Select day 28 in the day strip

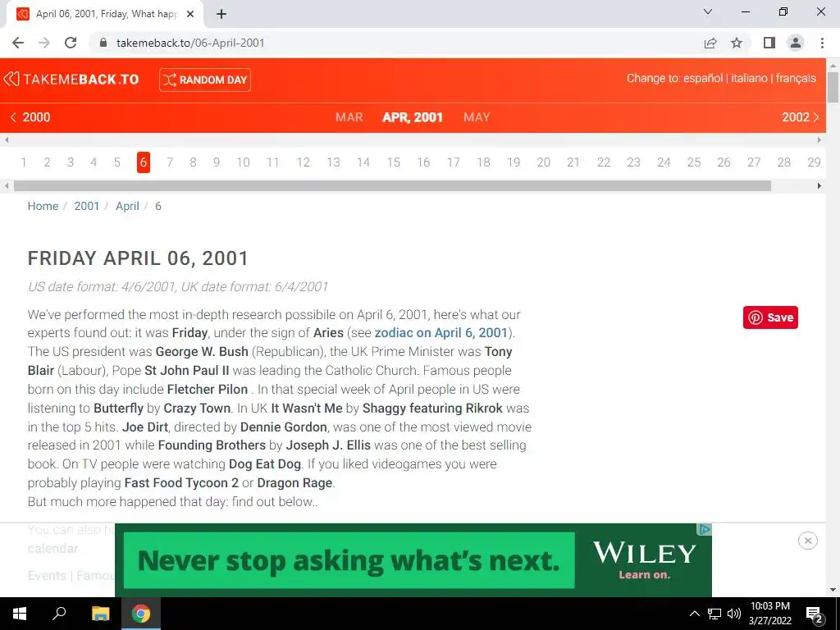pos(783,162)
